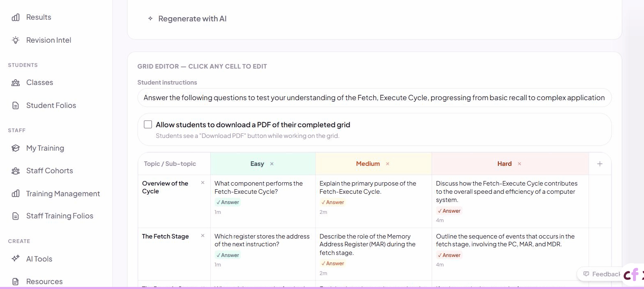Image resolution: width=644 pixels, height=289 pixels.
Task: Click the Training Management chart icon
Action: [x=16, y=193]
